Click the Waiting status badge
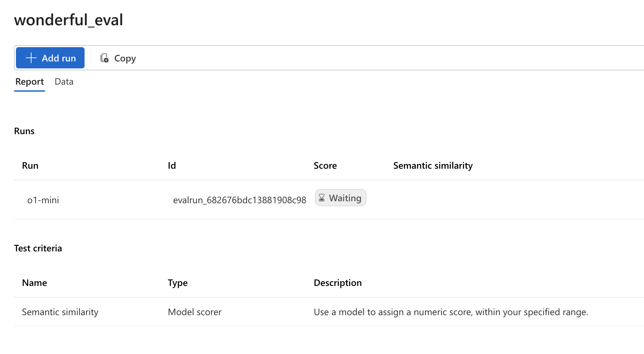Screen dimensions: 644x354 tap(341, 198)
